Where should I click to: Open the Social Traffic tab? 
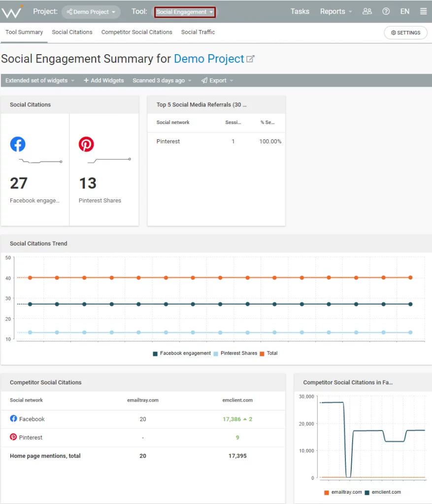click(x=198, y=32)
